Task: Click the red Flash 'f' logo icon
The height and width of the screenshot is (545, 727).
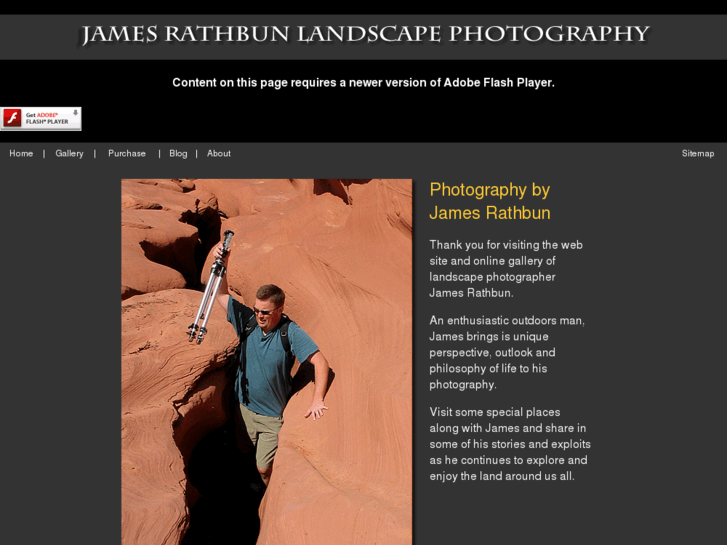Action: [12, 118]
